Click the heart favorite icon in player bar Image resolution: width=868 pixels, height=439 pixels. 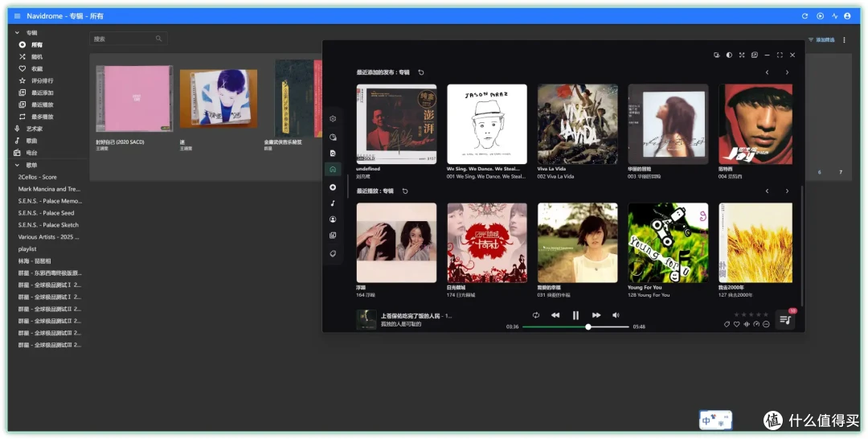737,324
